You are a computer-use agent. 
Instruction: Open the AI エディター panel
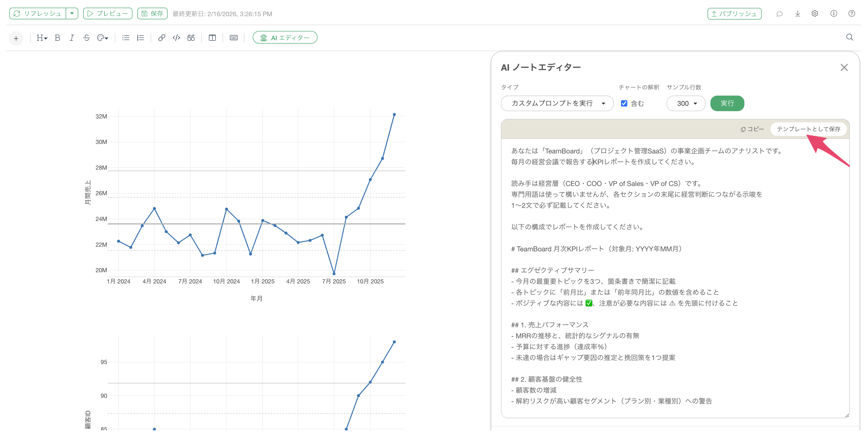(285, 38)
